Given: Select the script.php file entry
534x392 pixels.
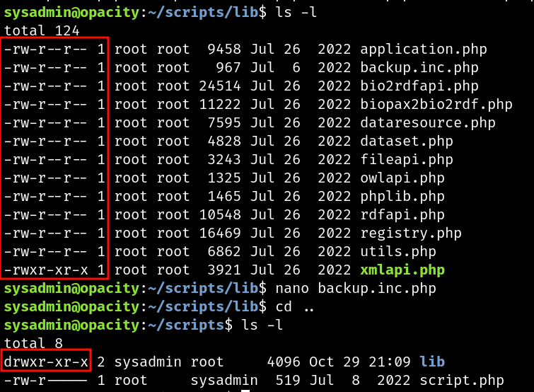Looking at the screenshot, I should (x=461, y=381).
